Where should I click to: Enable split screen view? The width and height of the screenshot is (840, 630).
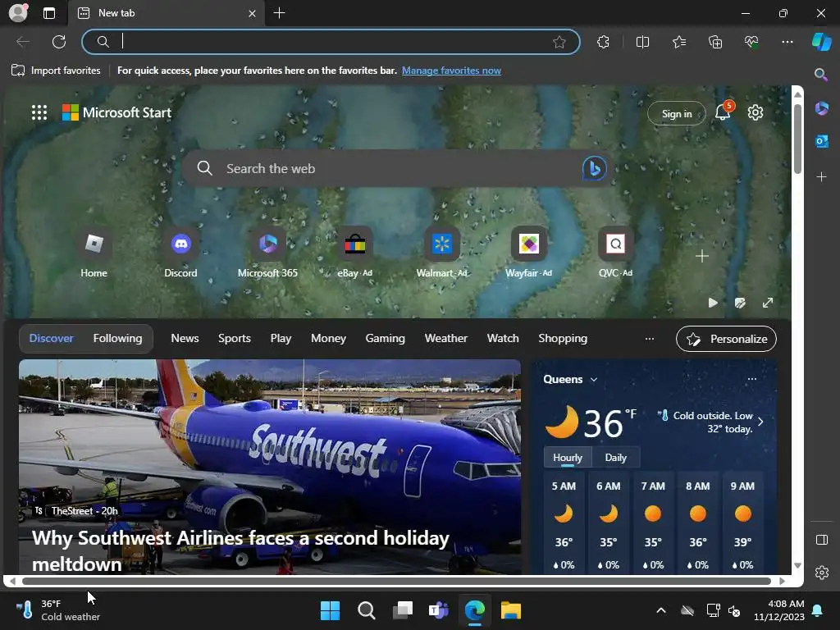642,42
